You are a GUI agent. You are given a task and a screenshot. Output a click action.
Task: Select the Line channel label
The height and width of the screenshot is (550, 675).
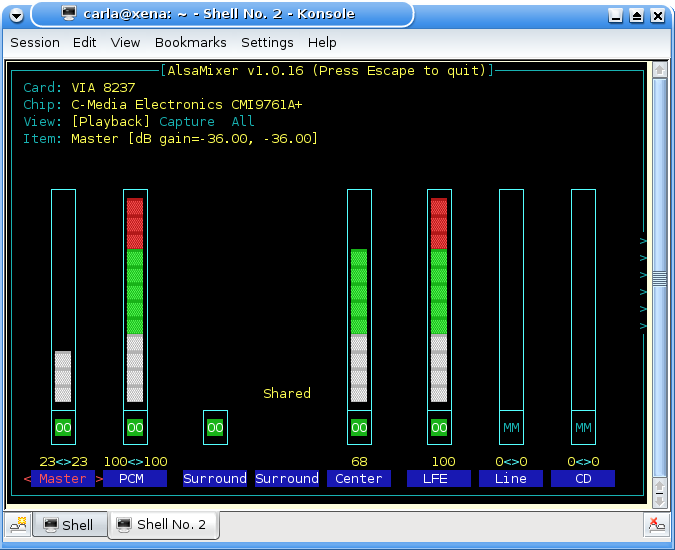[x=511, y=479]
